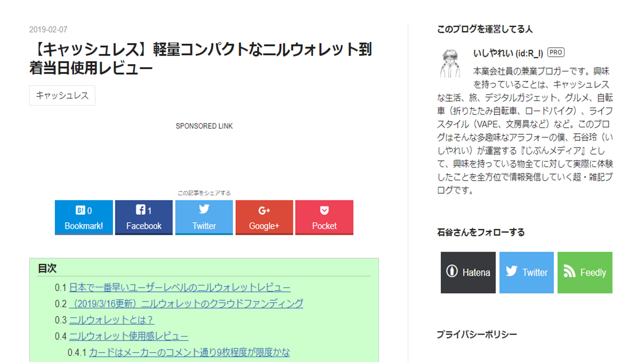Save the article to Pocket
Image resolution: width=644 pixels, height=362 pixels.
coord(324,217)
